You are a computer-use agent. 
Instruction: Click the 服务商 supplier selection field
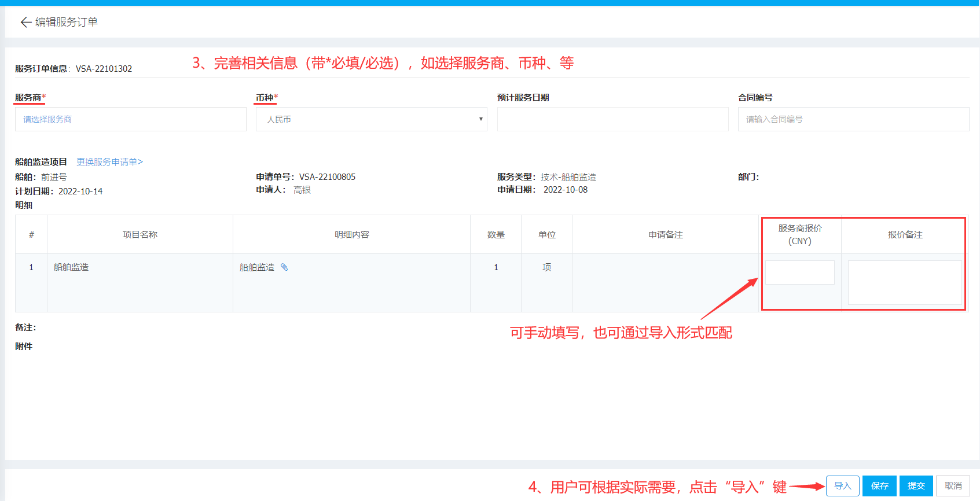coord(131,119)
